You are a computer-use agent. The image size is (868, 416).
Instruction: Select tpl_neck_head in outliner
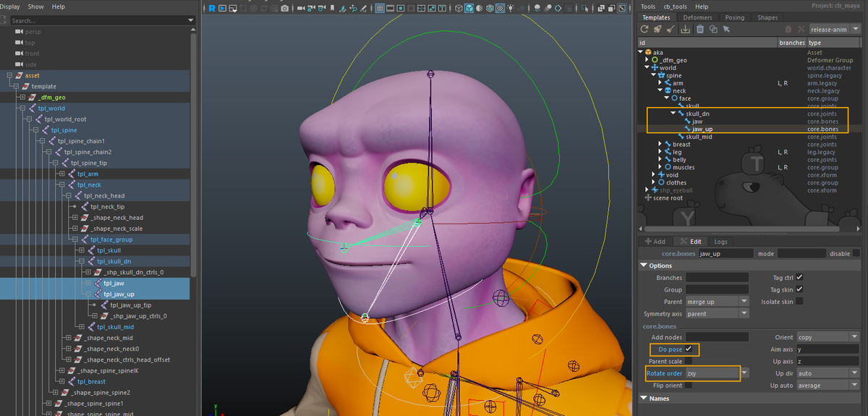104,195
